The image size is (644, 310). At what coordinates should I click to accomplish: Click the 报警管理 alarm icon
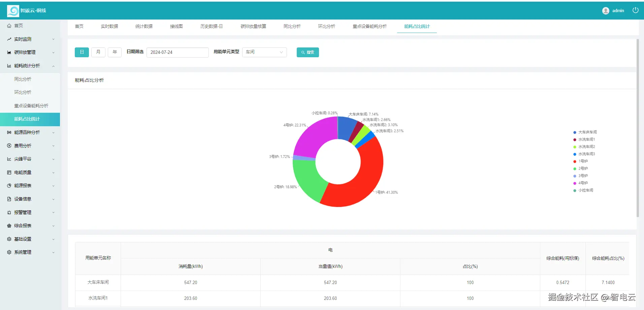click(x=9, y=212)
